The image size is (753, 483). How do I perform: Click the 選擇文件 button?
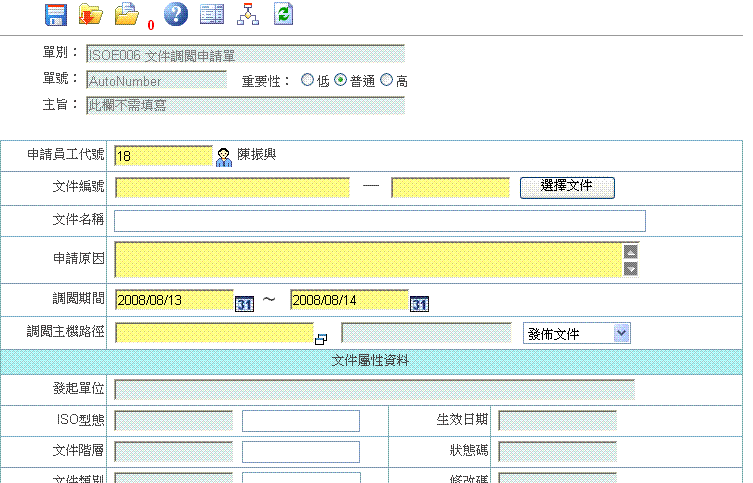pyautogui.click(x=567, y=187)
